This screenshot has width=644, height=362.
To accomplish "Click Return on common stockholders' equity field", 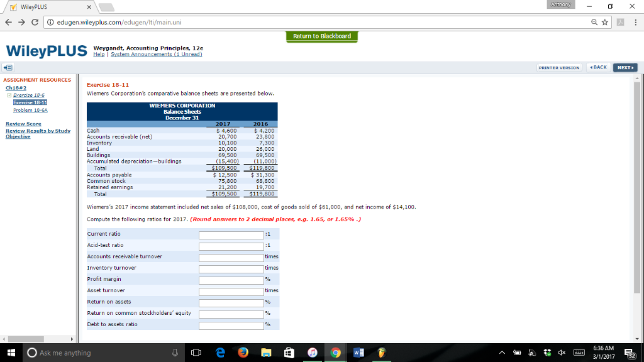I will point(231,314).
